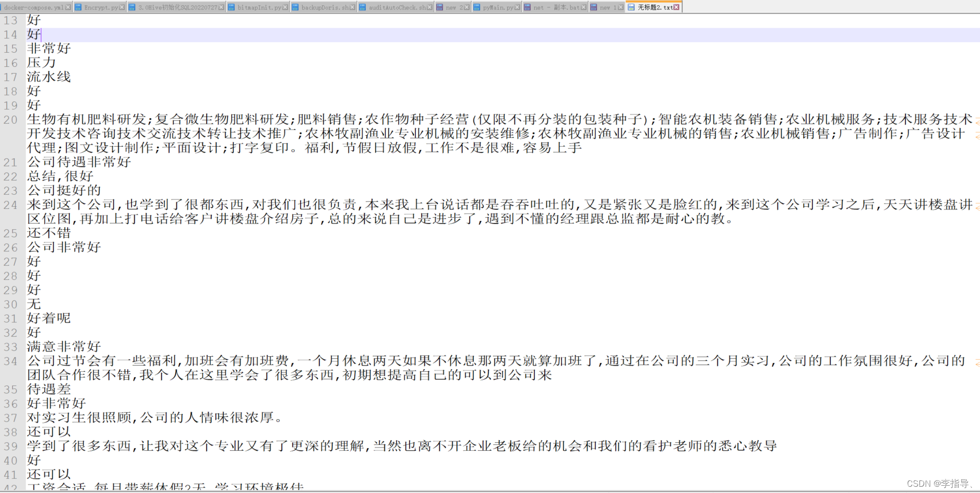Click the text 公司待遇非常好 on line 21
The width and height of the screenshot is (980, 493).
79,162
